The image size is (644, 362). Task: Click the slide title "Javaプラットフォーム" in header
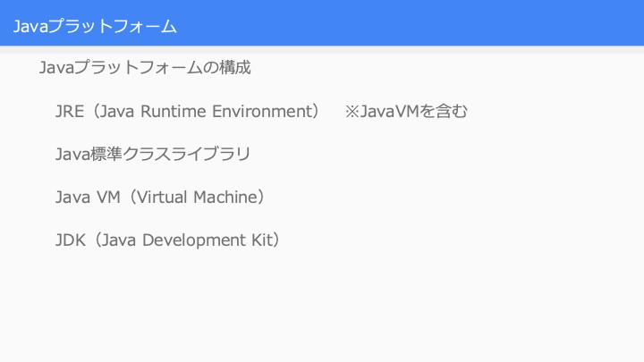pos(95,26)
